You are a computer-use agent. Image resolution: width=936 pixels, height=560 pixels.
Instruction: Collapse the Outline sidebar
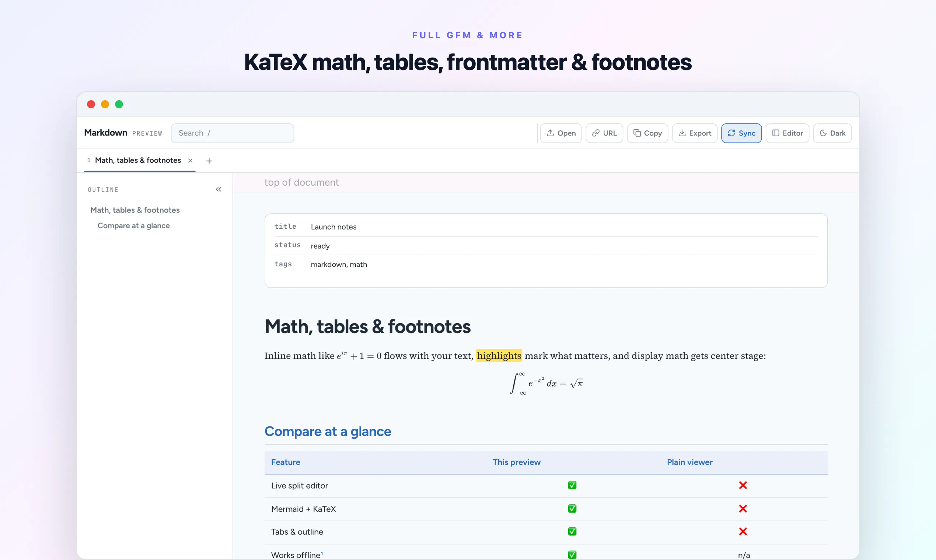coord(219,189)
